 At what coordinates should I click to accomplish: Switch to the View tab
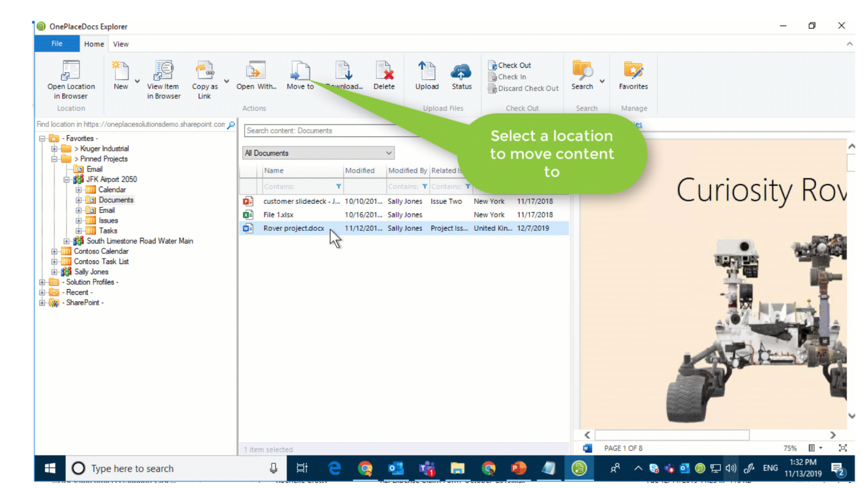point(121,44)
